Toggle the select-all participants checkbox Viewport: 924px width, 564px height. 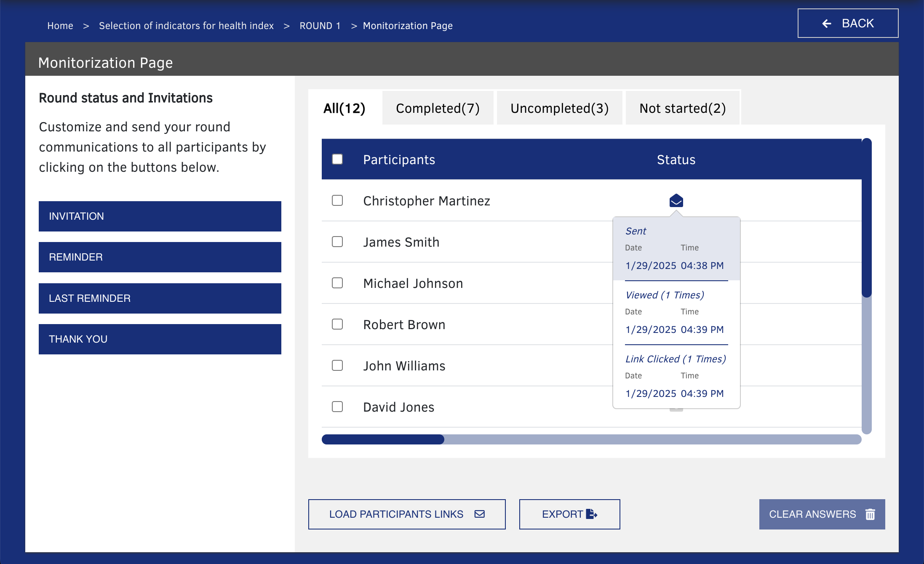coord(337,159)
